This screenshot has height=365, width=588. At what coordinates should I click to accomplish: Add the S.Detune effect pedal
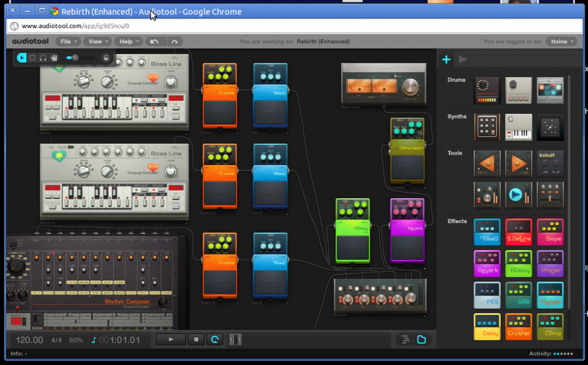point(519,232)
